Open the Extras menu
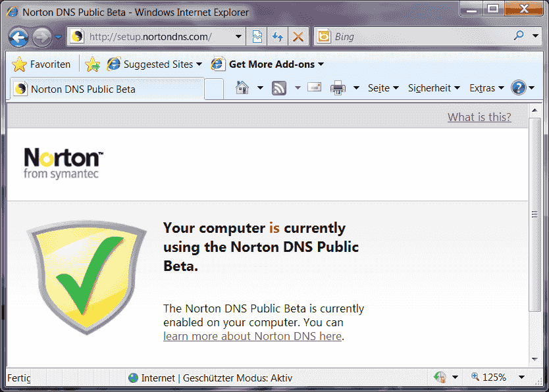The width and height of the screenshot is (549, 392). pos(486,87)
